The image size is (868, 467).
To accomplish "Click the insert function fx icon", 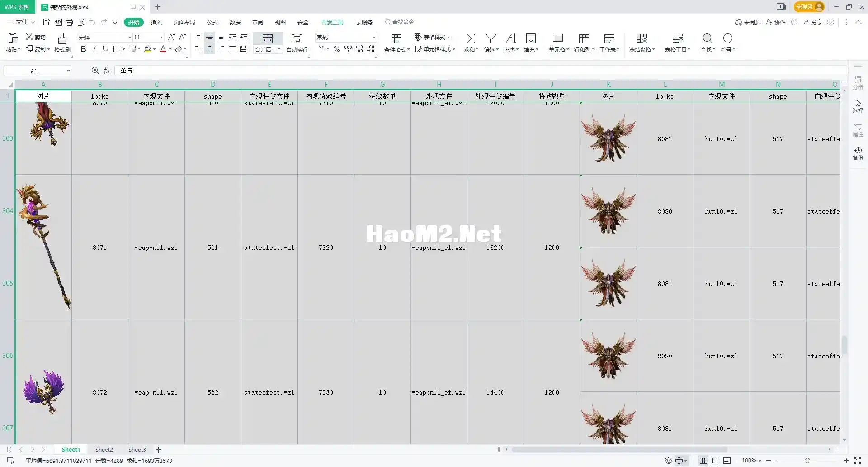I will tap(107, 71).
